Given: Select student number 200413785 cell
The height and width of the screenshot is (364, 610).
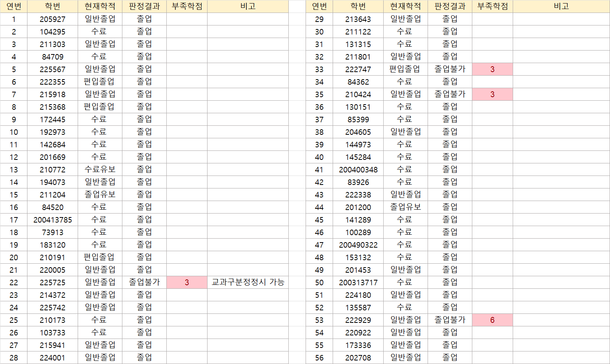Looking at the screenshot, I should pos(53,220).
